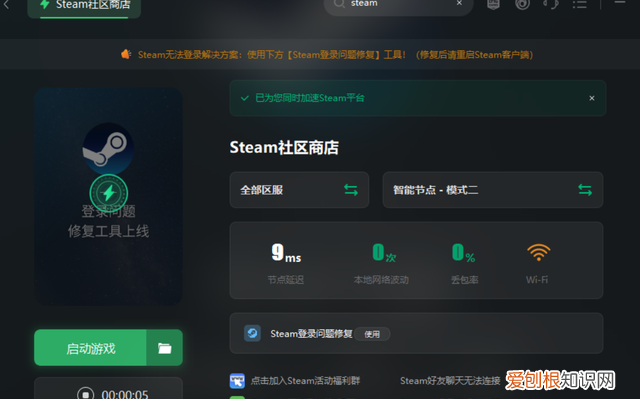Click the Steam logo thumbnail
640x399 pixels.
click(x=108, y=149)
